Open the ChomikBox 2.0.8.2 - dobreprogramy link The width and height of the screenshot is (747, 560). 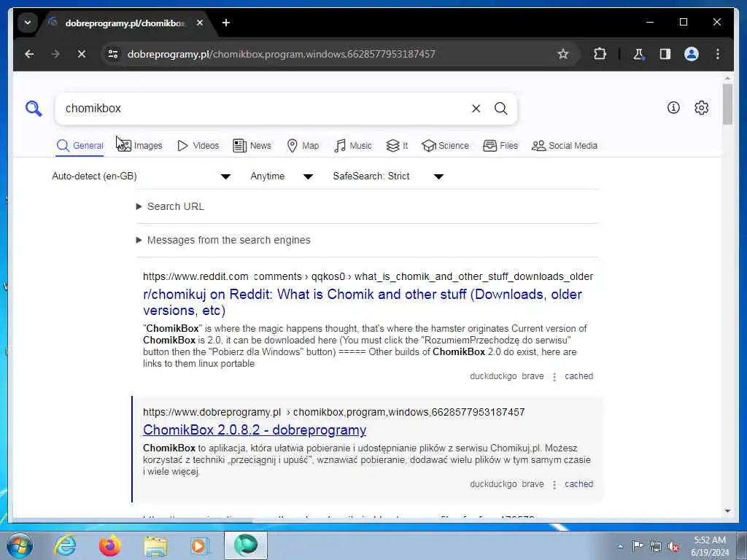tap(255, 430)
